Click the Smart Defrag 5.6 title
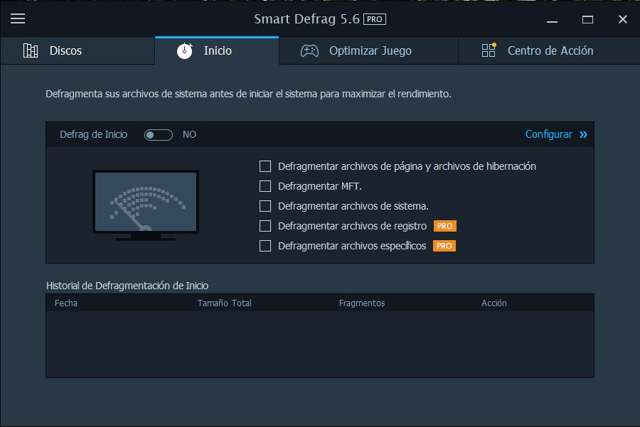Screen dimensions: 640x427 307,19
